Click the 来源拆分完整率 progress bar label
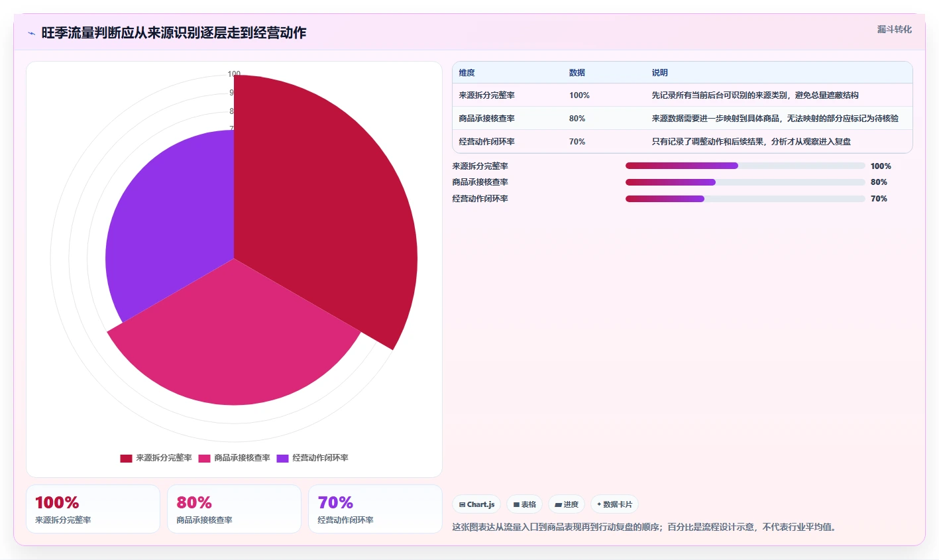Viewport: 939px width, 560px height. pyautogui.click(x=480, y=166)
